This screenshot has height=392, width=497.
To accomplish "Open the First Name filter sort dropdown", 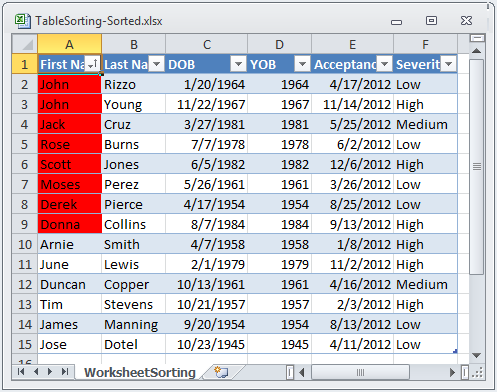I will (x=92, y=63).
